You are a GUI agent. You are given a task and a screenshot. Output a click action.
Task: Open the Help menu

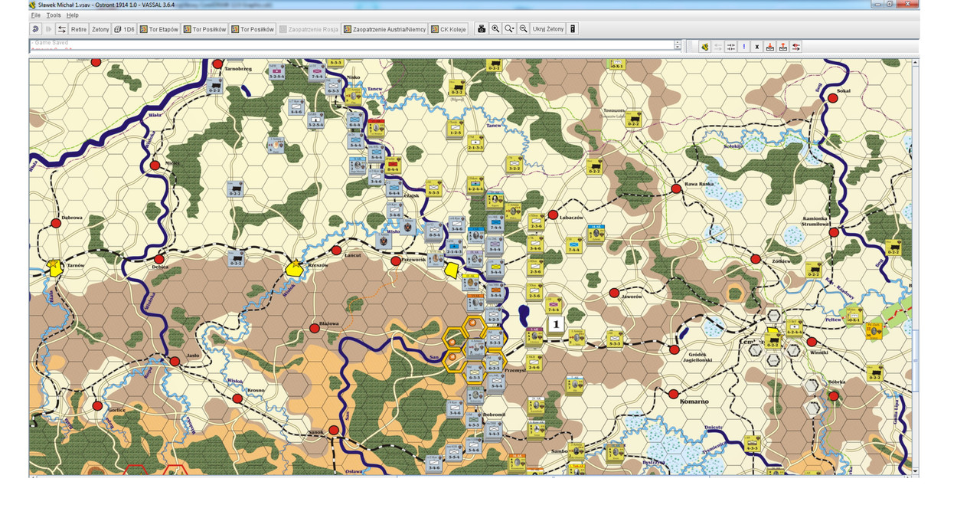[72, 15]
